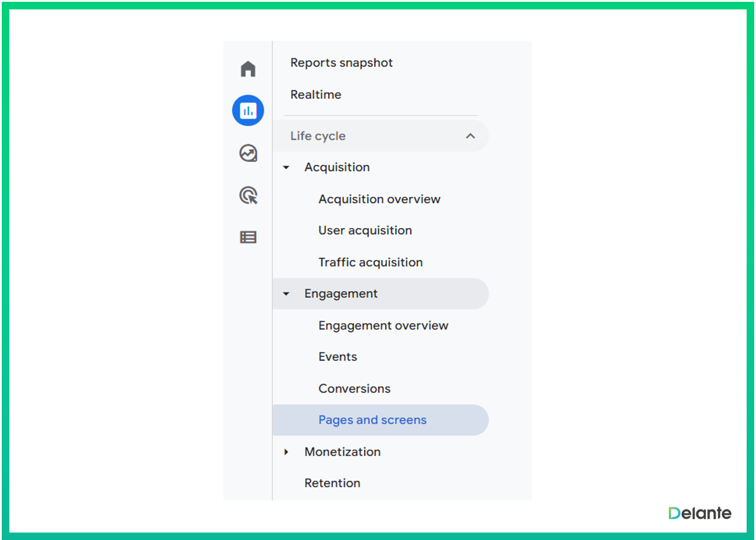This screenshot has height=540, width=756.
Task: Open the Configure table icon
Action: pos(248,237)
